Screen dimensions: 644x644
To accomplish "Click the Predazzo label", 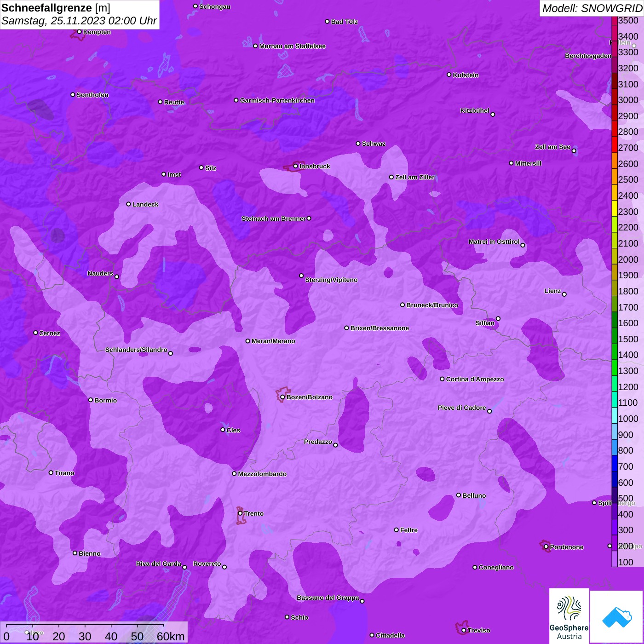I will [318, 442].
